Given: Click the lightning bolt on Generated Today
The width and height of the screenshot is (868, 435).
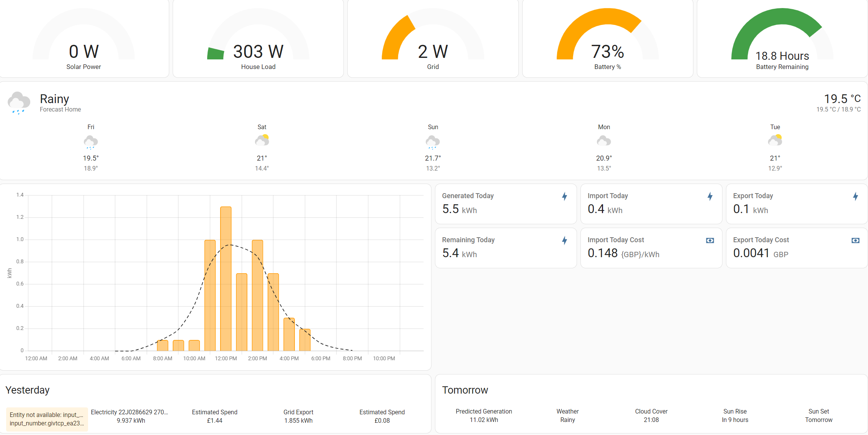Looking at the screenshot, I should 564,197.
